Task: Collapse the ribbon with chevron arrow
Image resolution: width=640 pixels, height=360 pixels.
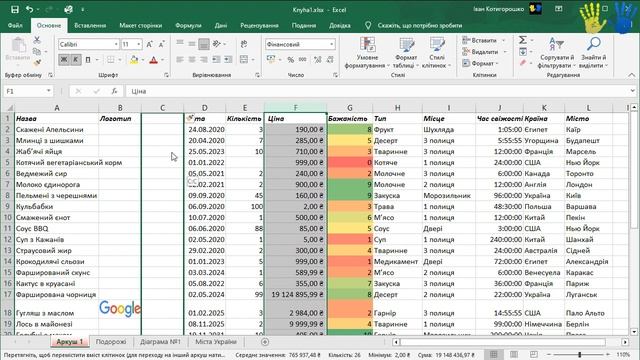Action: (631, 75)
